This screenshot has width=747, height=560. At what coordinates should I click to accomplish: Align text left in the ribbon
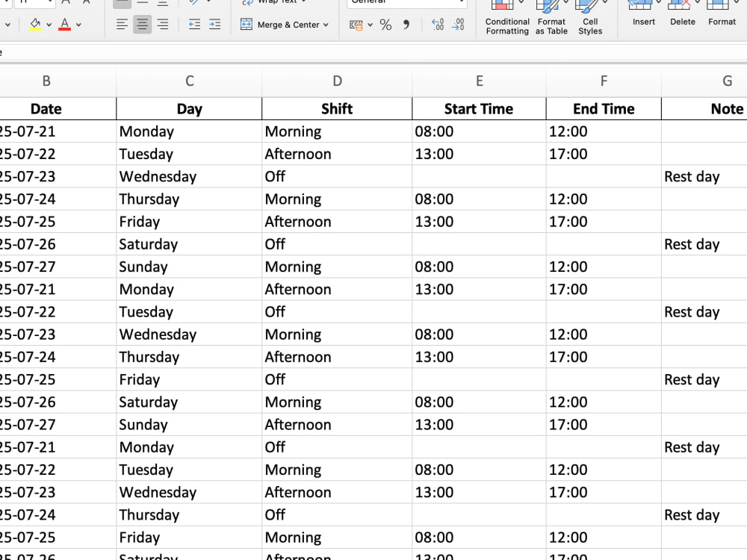pyautogui.click(x=122, y=25)
